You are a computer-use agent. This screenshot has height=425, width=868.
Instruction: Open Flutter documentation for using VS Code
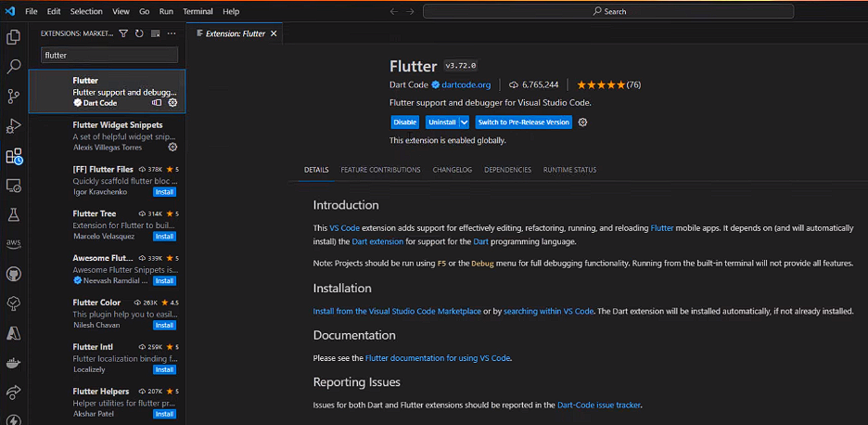click(x=438, y=358)
